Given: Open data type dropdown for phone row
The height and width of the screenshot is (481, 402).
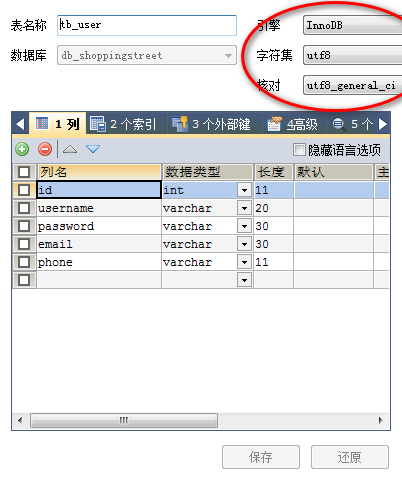Looking at the screenshot, I should pos(244,262).
